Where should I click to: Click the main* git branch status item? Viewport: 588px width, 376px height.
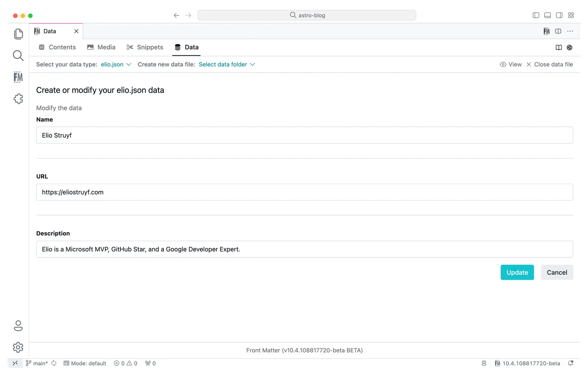click(37, 363)
